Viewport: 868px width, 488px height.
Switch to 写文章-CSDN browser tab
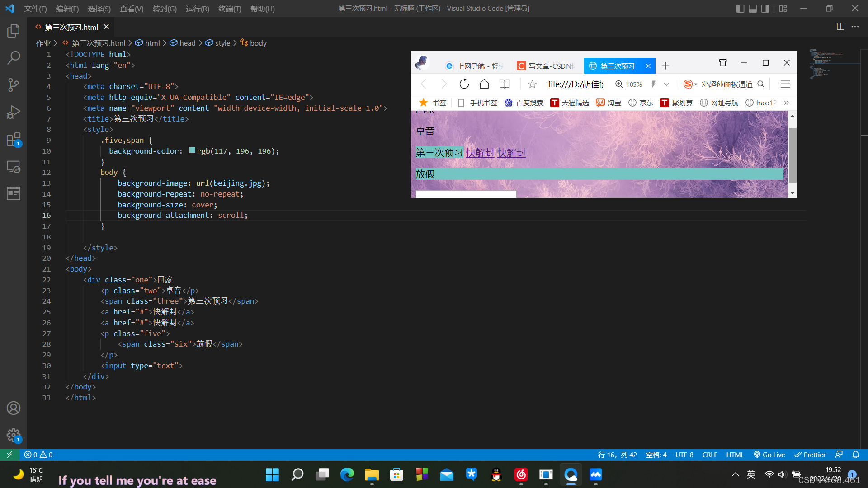pyautogui.click(x=546, y=66)
